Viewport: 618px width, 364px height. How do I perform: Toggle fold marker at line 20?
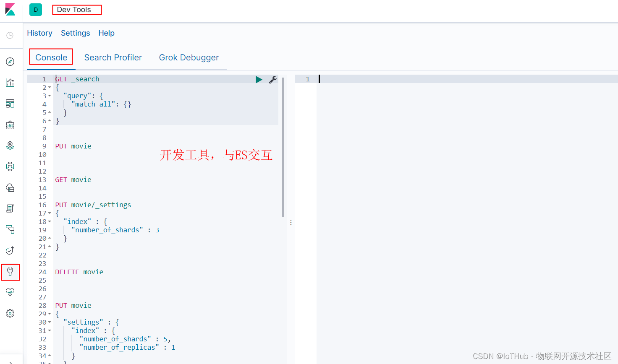[50, 239]
